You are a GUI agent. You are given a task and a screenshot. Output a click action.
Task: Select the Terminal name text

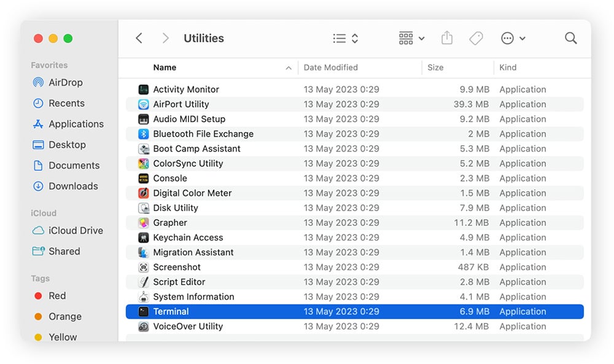coord(171,312)
